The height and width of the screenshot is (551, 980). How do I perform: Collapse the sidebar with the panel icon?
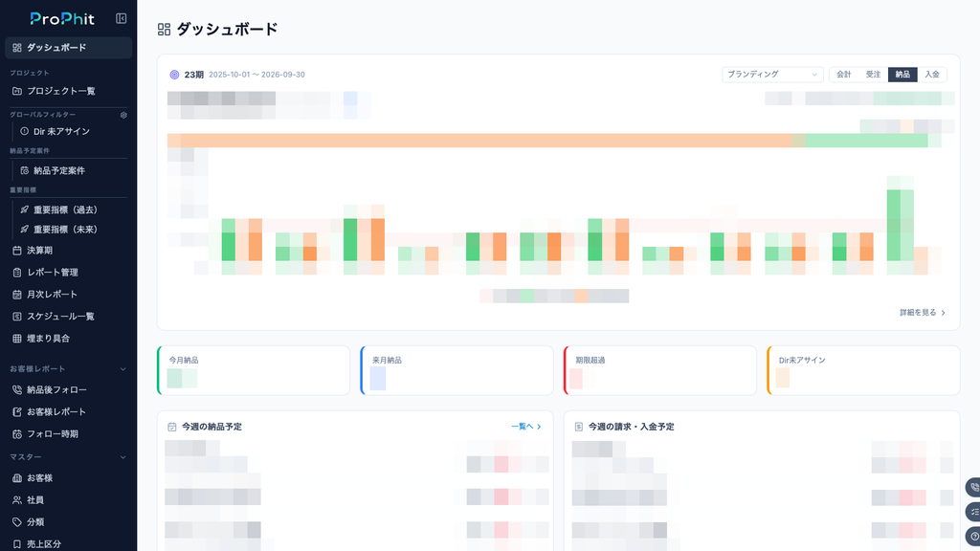[x=122, y=19]
